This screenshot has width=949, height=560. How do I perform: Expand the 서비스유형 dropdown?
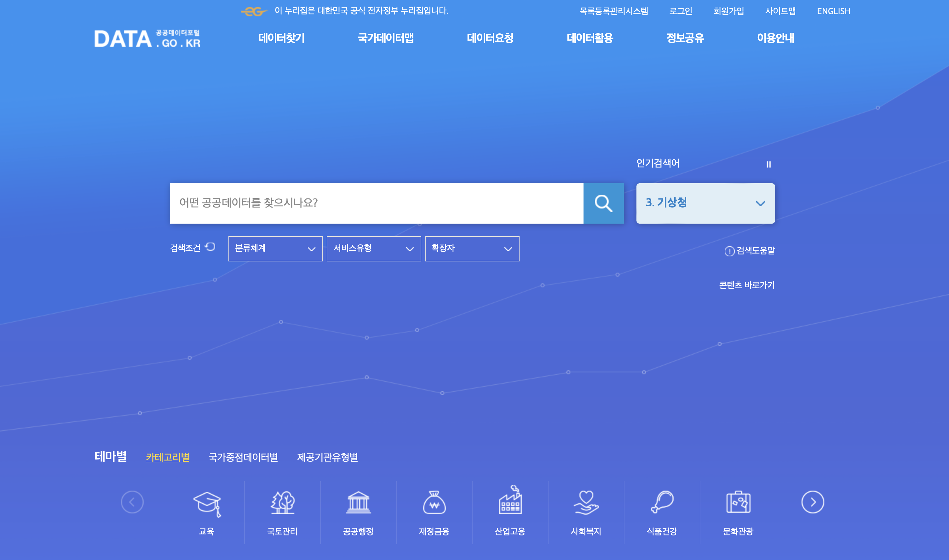374,249
